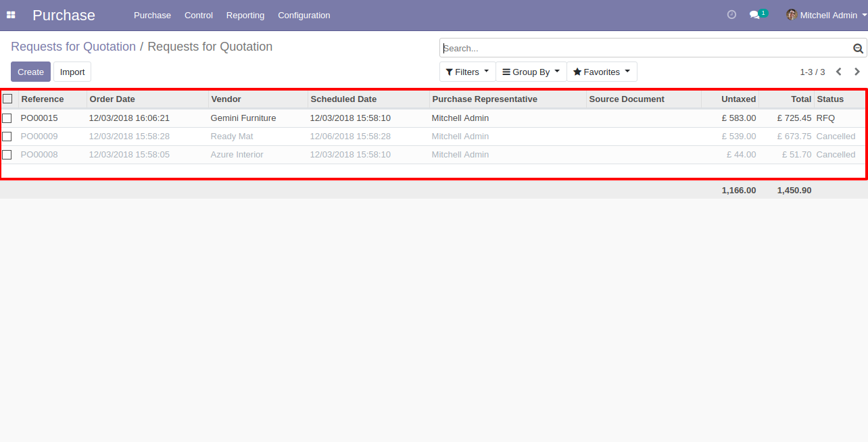Go to previous page arrow
The image size is (868, 442).
point(839,72)
